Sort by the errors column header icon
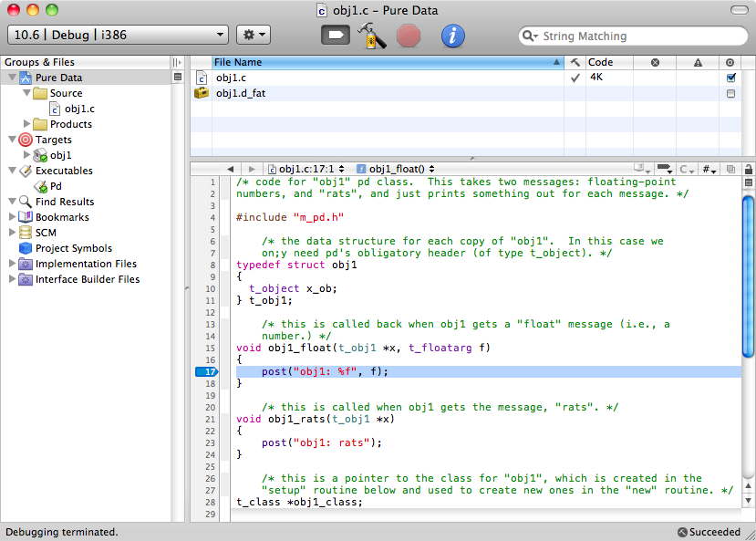756x541 pixels. tap(655, 62)
